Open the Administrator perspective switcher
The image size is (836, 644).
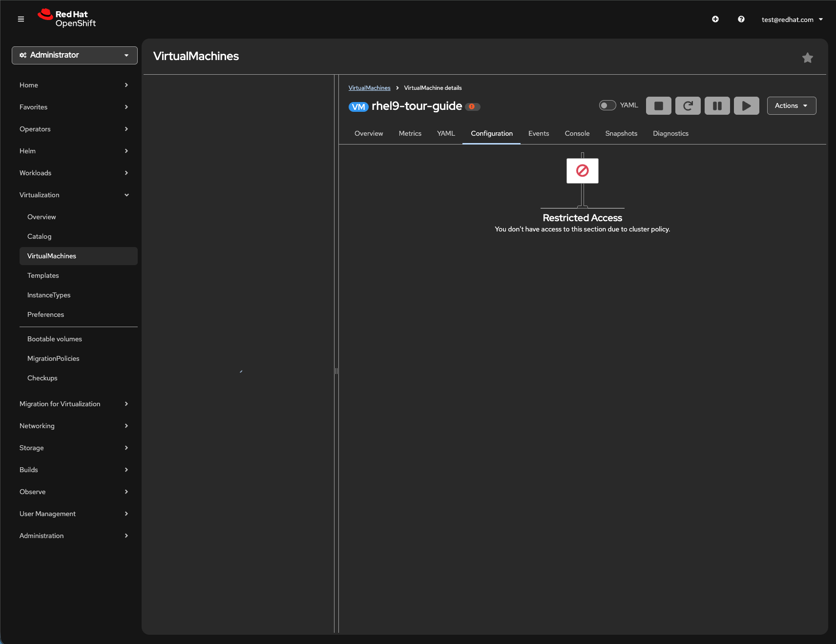75,55
